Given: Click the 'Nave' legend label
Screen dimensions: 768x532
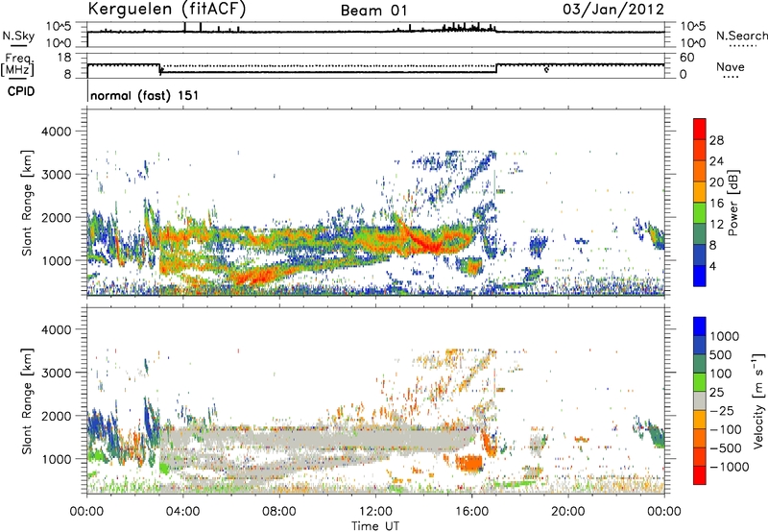Looking at the screenshot, I should point(731,67).
